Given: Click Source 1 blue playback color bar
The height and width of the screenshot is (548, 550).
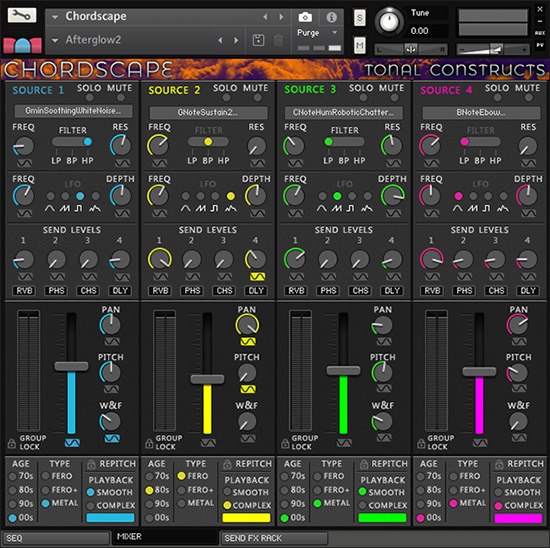Looking at the screenshot, I should point(110,518).
